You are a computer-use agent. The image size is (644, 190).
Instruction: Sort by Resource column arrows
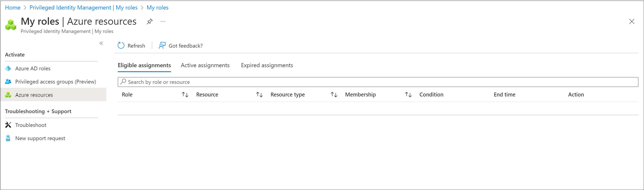tap(259, 95)
